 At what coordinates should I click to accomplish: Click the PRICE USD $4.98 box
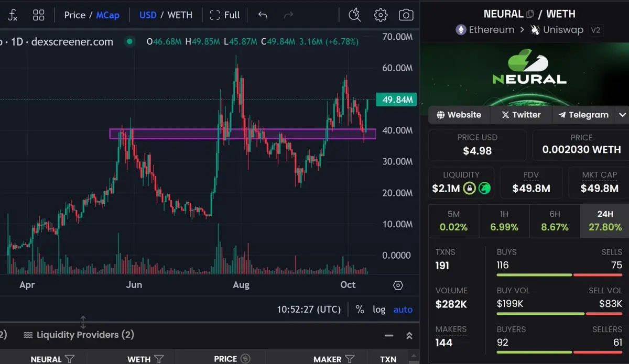click(477, 145)
